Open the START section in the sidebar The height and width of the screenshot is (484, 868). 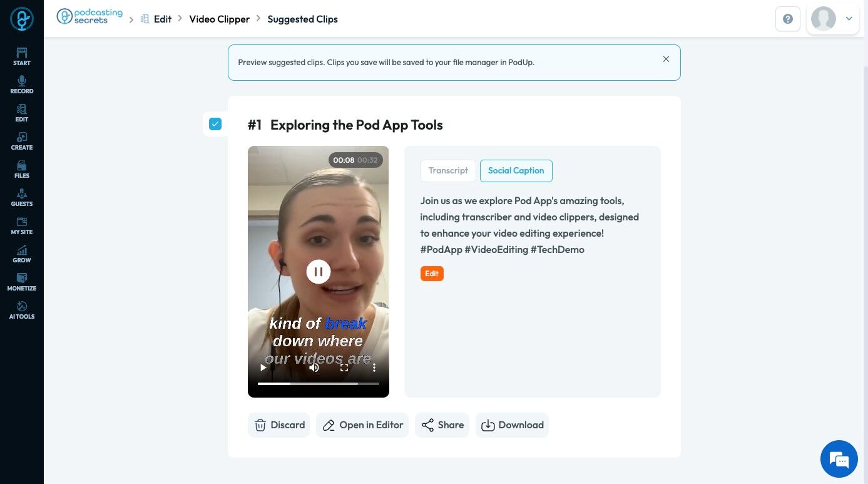[22, 56]
